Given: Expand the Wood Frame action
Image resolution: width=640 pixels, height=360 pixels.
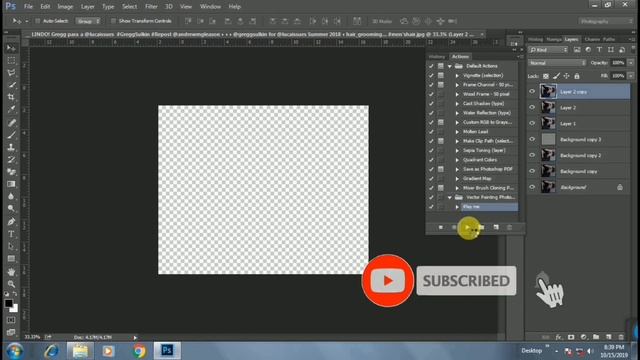Looking at the screenshot, I should pos(457,94).
